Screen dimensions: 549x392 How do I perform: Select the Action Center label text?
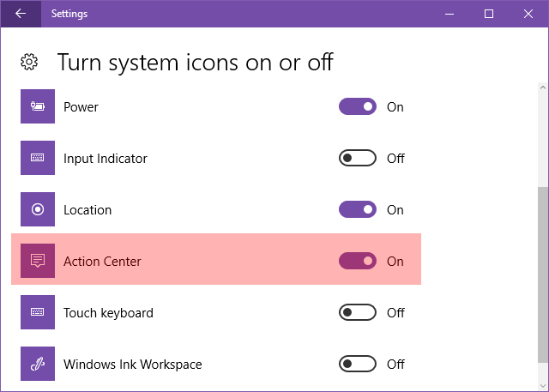(x=102, y=262)
